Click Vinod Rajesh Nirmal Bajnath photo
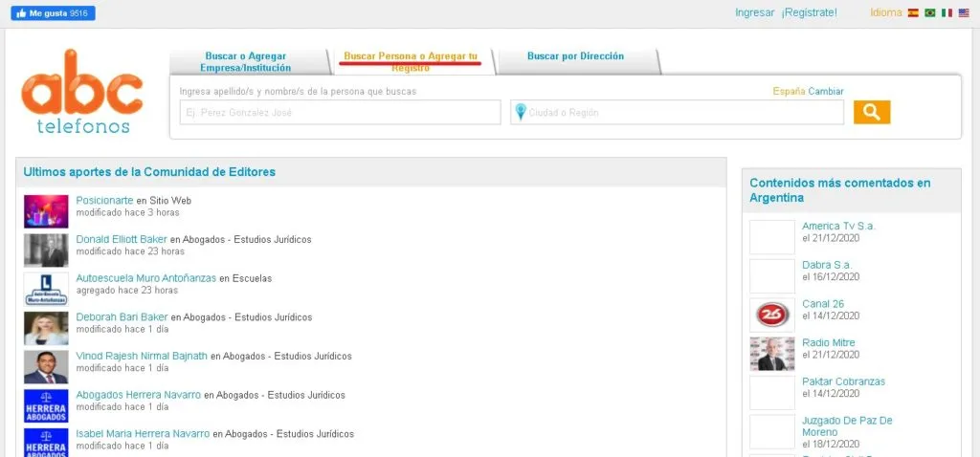Image resolution: width=980 pixels, height=457 pixels. tap(46, 367)
